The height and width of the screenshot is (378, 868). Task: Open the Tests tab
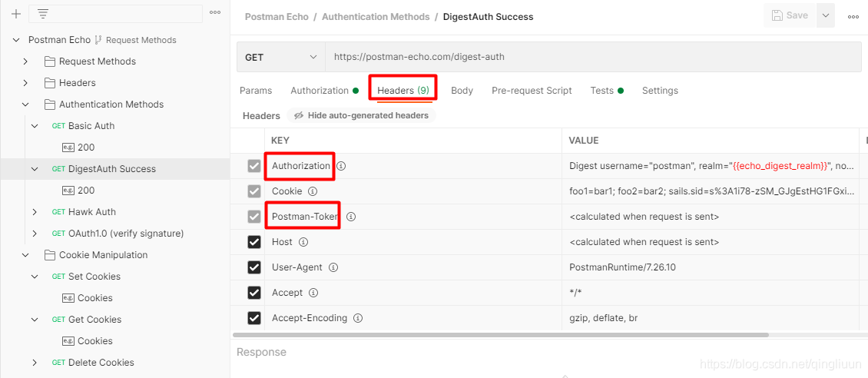point(607,90)
